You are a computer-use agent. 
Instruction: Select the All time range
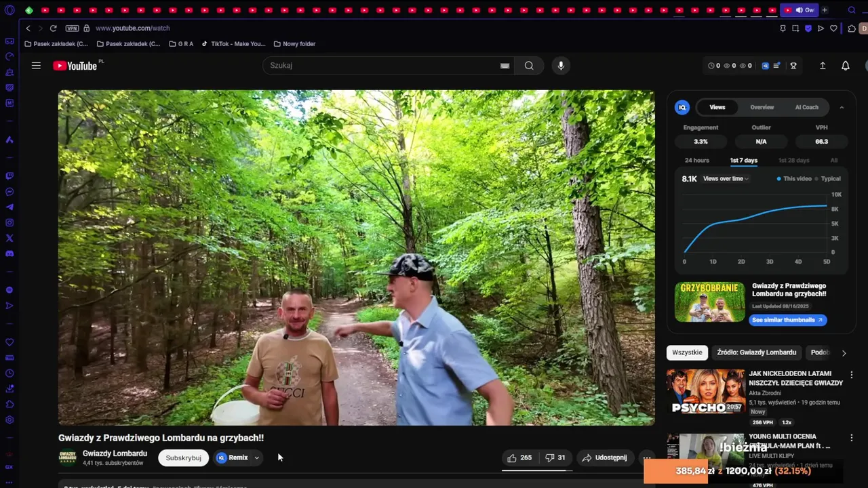pyautogui.click(x=834, y=161)
